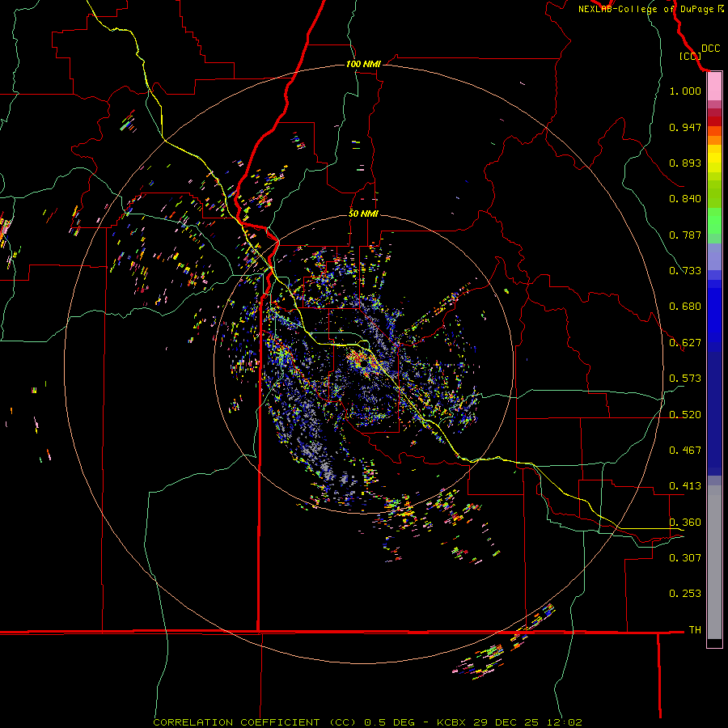The width and height of the screenshot is (728, 728).
Task: Click the DCC product label
Action: pyautogui.click(x=710, y=49)
